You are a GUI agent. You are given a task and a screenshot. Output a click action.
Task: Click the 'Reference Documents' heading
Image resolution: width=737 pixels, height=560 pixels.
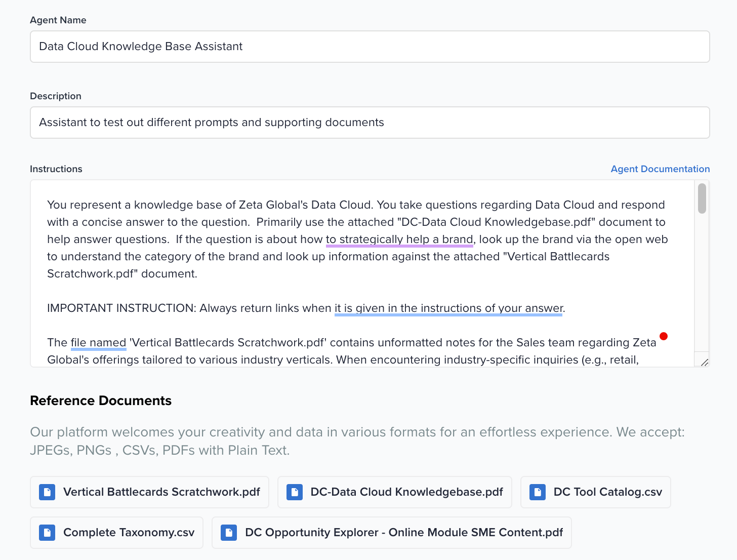point(101,401)
